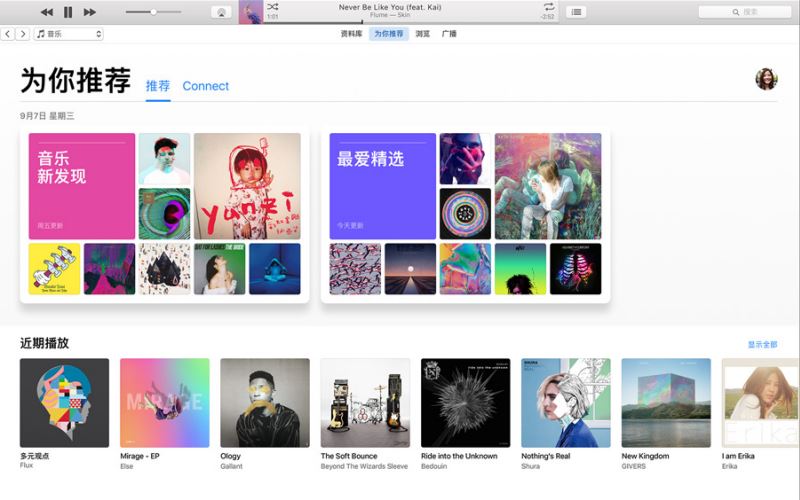The height and width of the screenshot is (500, 800).
Task: Open the neon ribcage album cover
Action: [576, 269]
